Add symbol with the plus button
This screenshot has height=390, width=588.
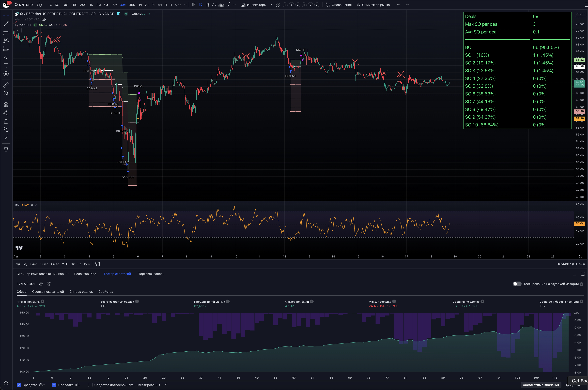pyautogui.click(x=39, y=5)
